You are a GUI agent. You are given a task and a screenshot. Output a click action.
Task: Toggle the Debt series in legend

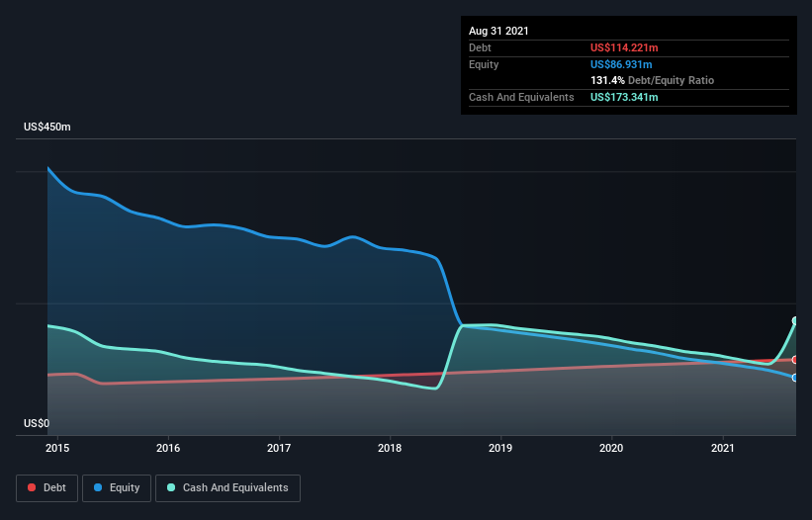[46, 488]
